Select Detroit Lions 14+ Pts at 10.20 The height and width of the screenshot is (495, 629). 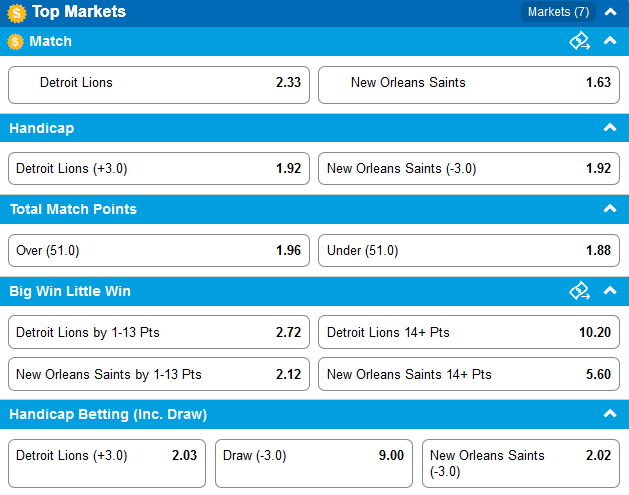point(469,332)
